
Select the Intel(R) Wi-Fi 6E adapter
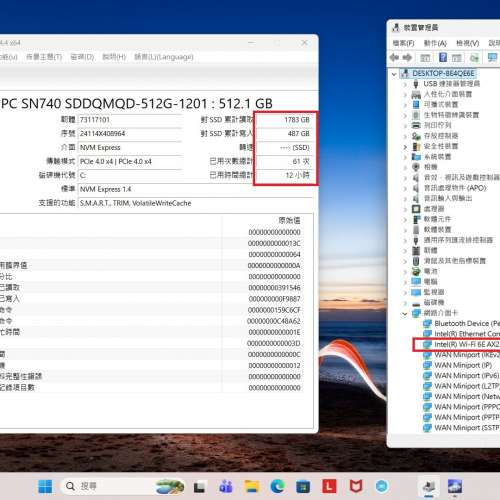click(x=467, y=344)
